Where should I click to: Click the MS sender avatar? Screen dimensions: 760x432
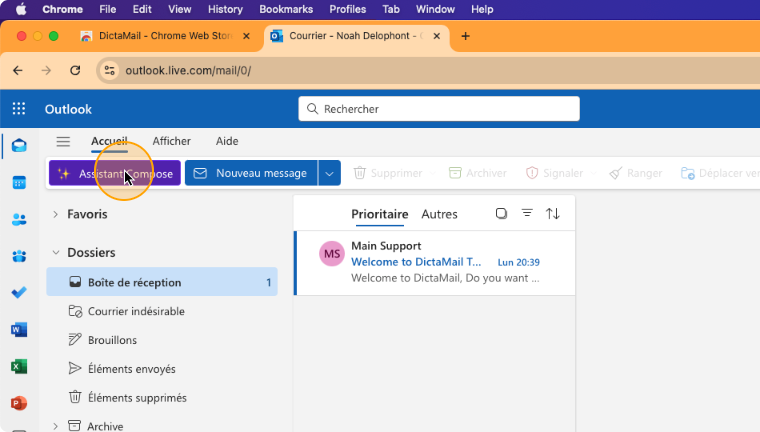[x=332, y=254]
